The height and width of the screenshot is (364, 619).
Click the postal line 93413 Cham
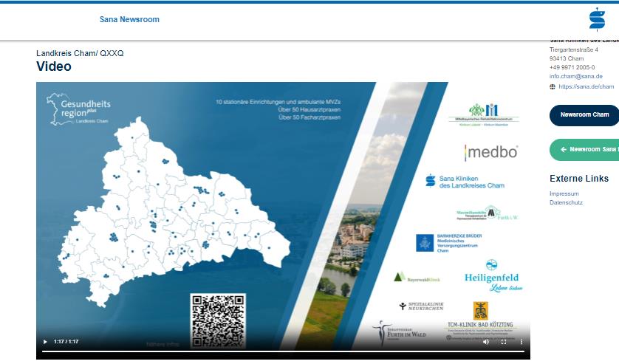(567, 58)
